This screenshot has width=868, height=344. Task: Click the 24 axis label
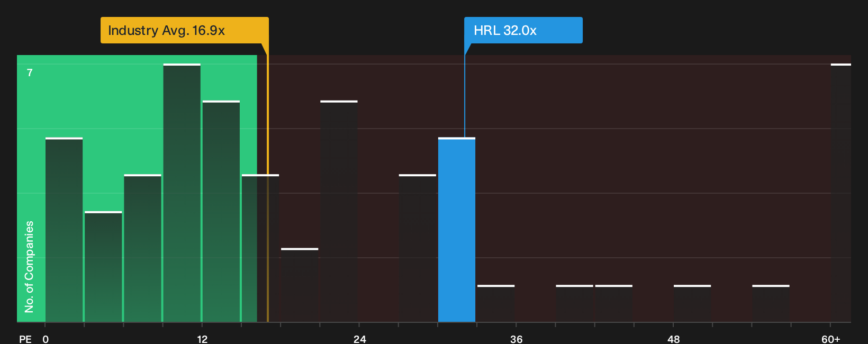[x=359, y=339]
